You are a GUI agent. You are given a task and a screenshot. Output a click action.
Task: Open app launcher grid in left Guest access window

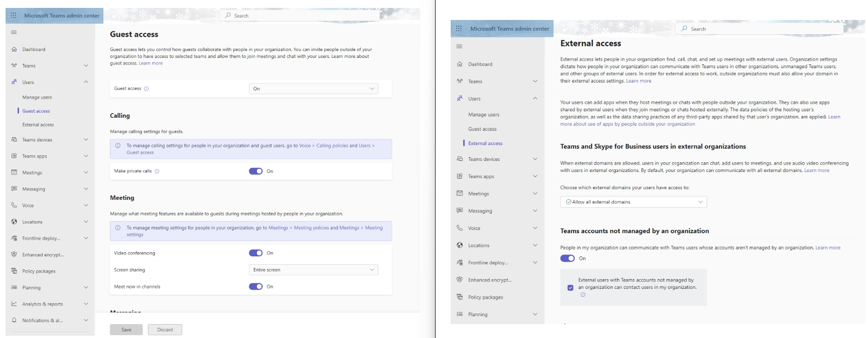tap(13, 15)
